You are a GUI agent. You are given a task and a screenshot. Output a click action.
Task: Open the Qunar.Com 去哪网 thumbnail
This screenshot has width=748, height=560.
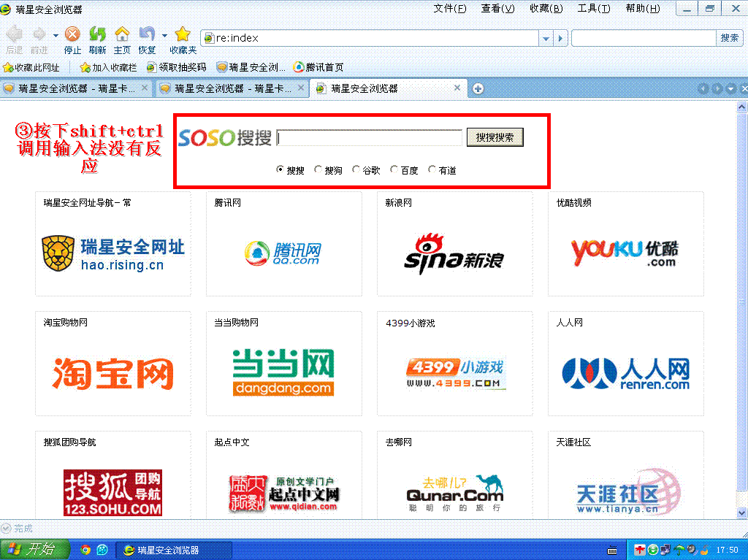point(454,475)
